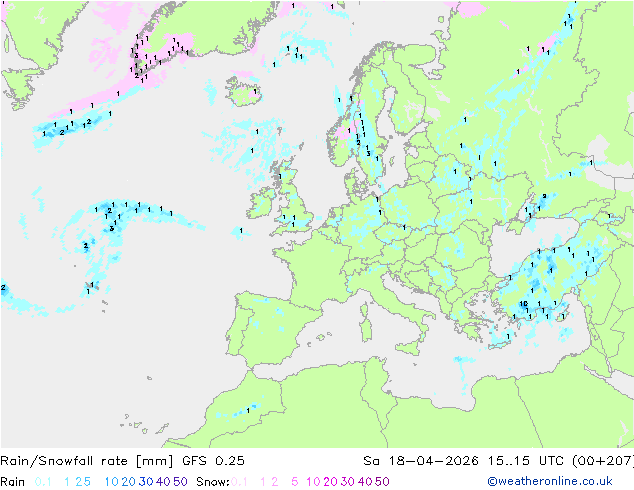Pick the magenta snow legend value 20
Screen dimensions: 634x490
(x=330, y=482)
